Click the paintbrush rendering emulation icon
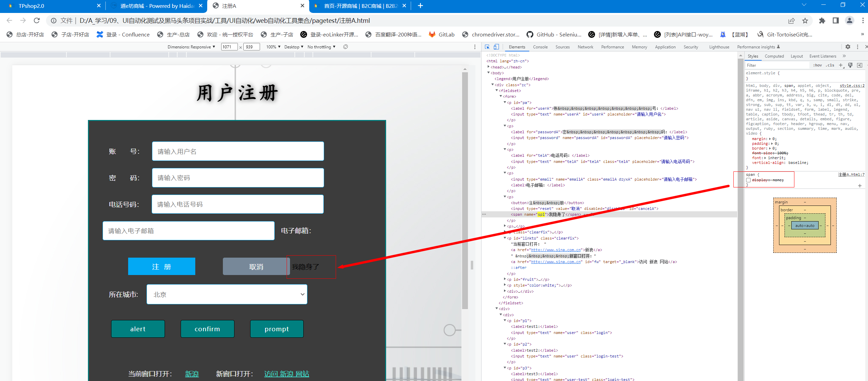Viewport: 868px width, 381px height. click(x=850, y=65)
